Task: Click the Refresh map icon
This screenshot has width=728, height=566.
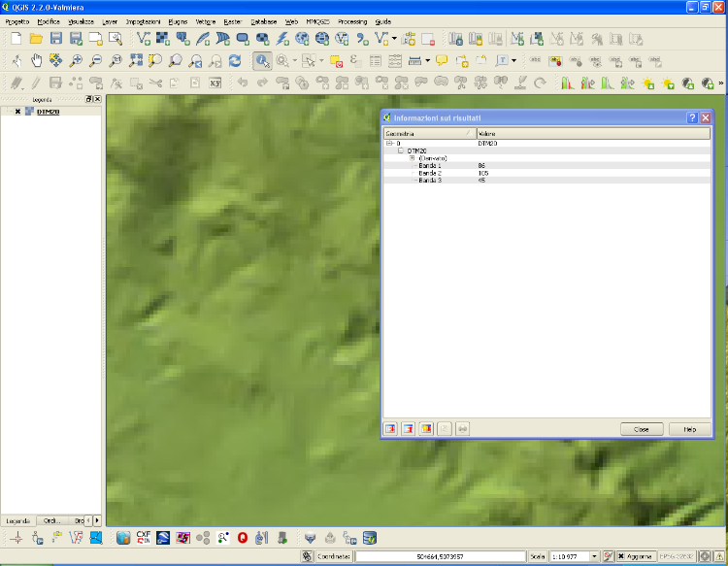Action: [234, 61]
